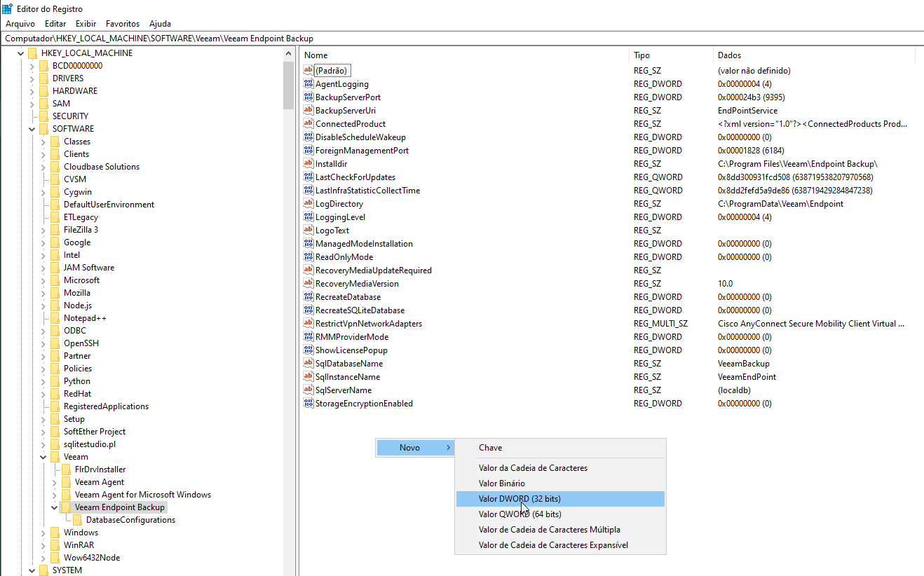Expand the Policies key
Viewport: 924px width, 576px height.
coord(43,369)
